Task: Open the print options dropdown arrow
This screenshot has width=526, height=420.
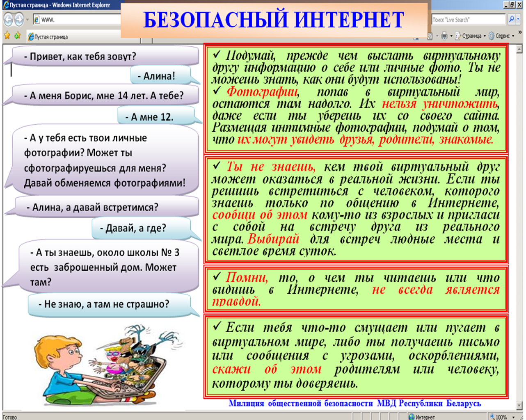Action: [x=451, y=36]
